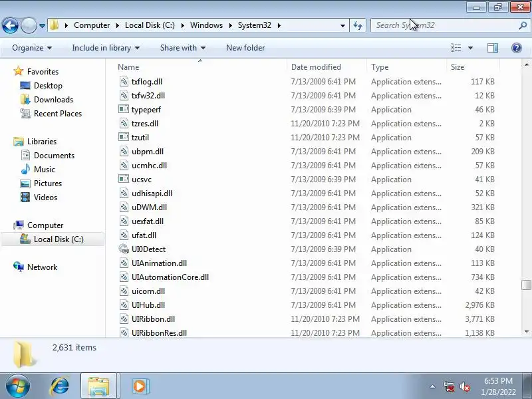
Task: Select Windows in the address breadcrumb
Action: (206, 25)
